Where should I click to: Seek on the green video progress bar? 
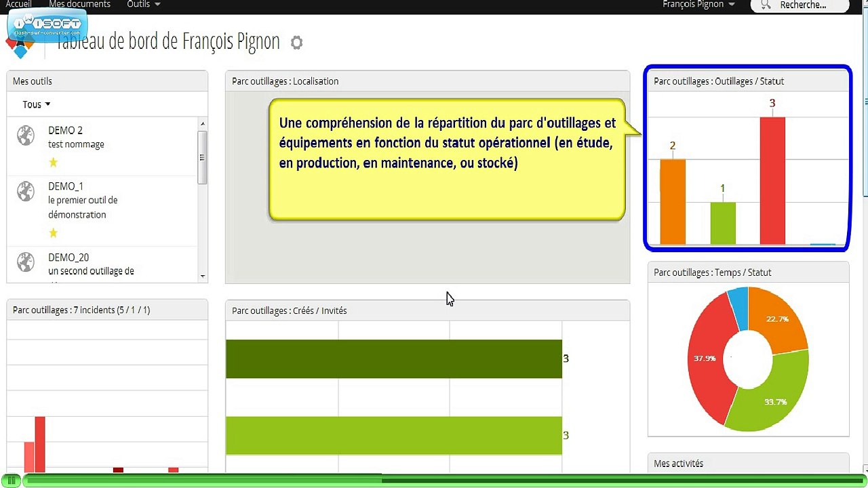[444, 481]
